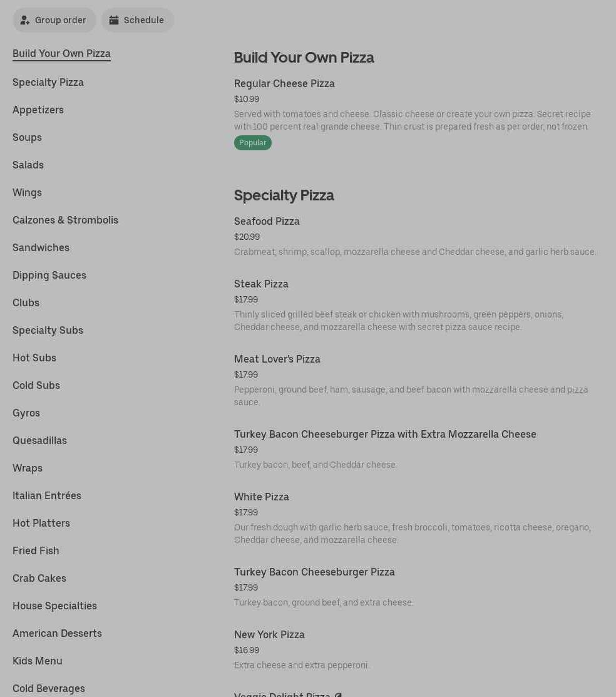The width and height of the screenshot is (616, 697).
Task: Select the Gyros menu category
Action: pos(26,413)
